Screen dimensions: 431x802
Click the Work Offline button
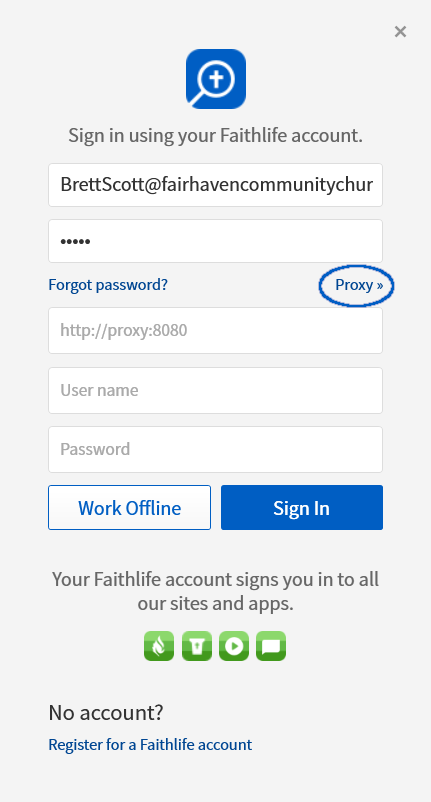pyautogui.click(x=129, y=507)
